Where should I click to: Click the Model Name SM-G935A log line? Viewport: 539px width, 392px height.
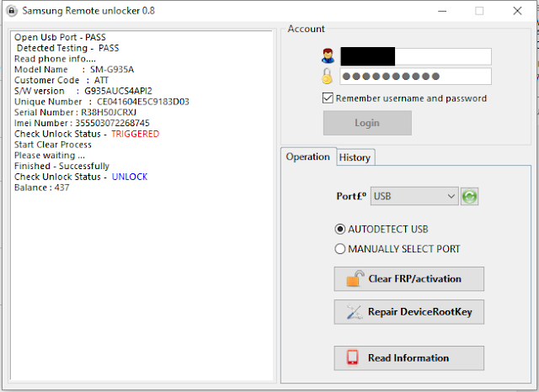coord(74,70)
